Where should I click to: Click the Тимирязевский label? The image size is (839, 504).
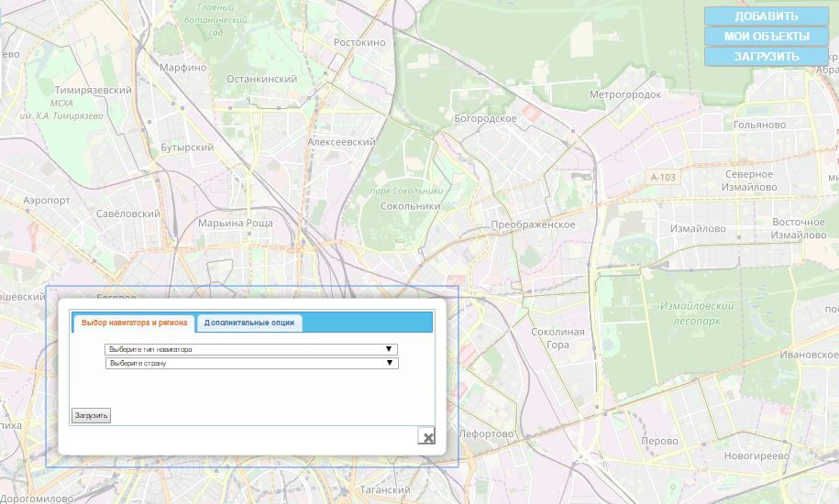(94, 90)
